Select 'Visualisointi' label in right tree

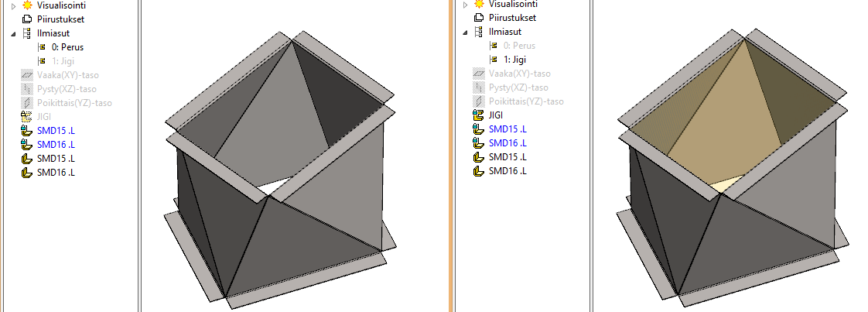513,4
